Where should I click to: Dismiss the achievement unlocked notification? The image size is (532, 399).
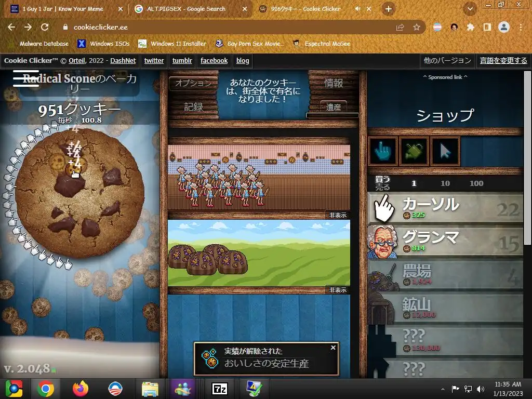click(333, 348)
